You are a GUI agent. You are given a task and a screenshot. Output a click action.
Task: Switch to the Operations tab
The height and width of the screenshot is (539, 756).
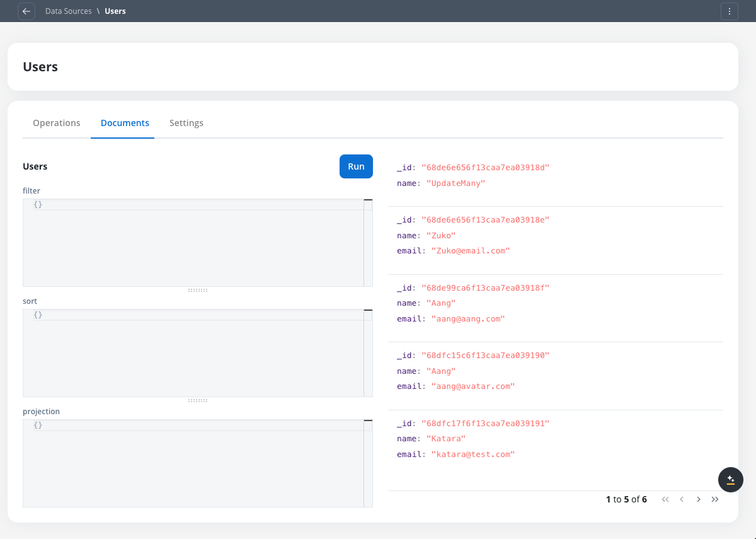(x=57, y=123)
